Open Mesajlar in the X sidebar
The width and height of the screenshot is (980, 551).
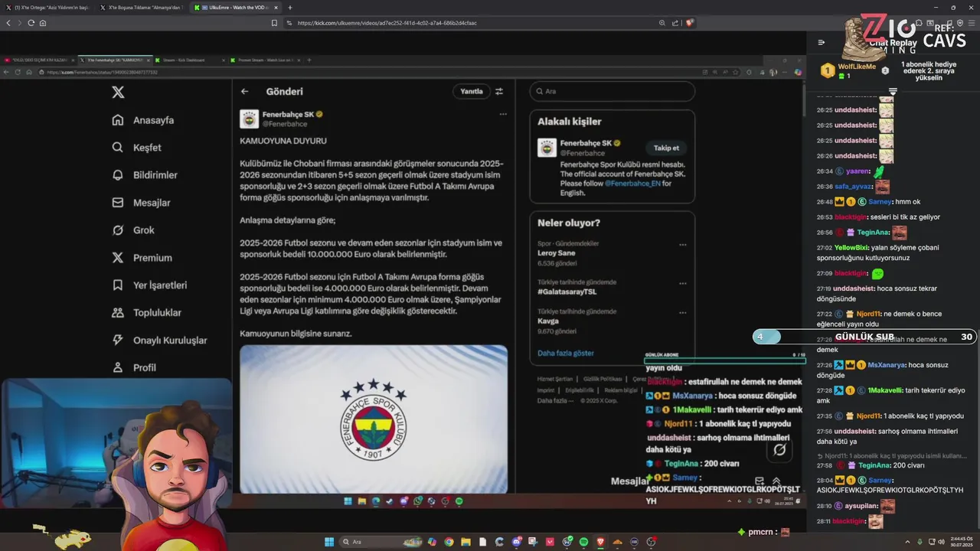tap(142, 203)
